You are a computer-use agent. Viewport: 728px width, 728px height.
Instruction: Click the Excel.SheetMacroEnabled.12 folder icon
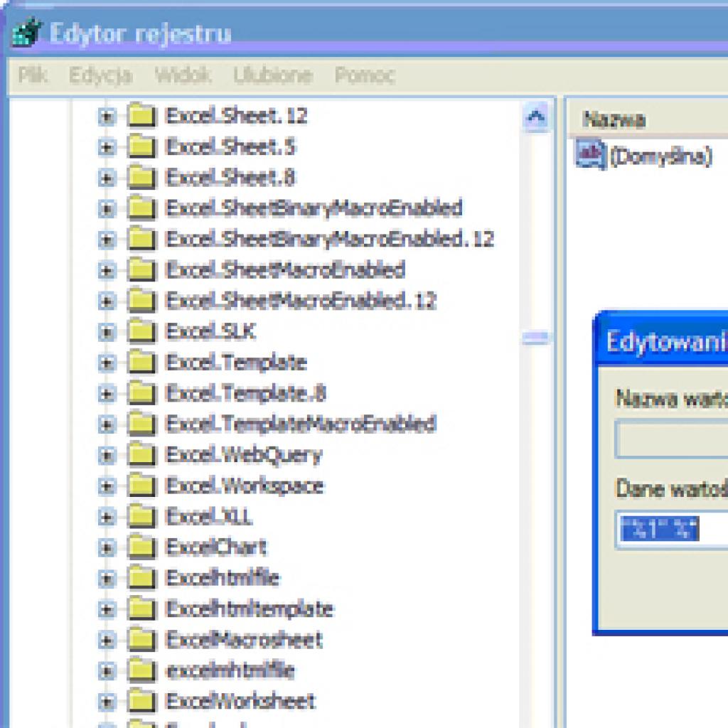pos(141,301)
